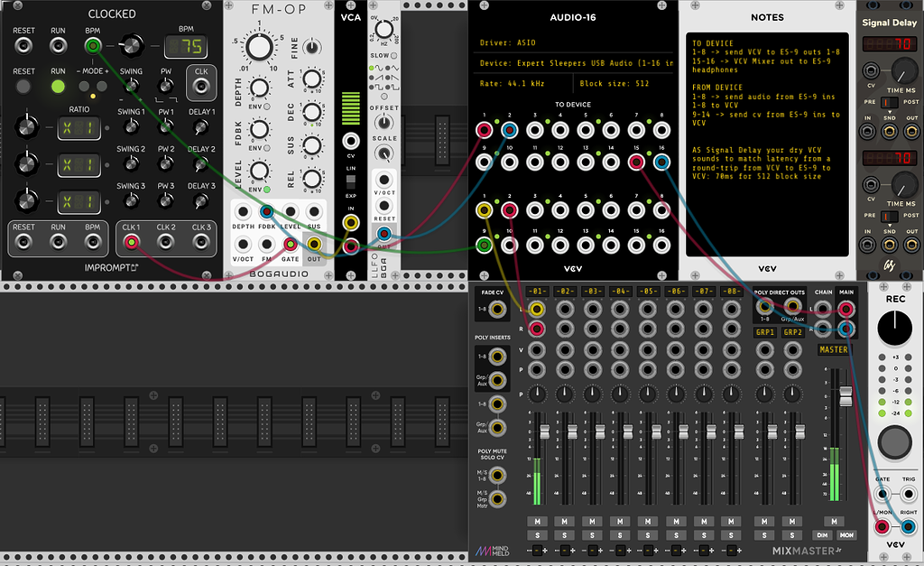Click the V/OCT input jack on FM-OP
This screenshot has width=924, height=566.
pos(243,244)
